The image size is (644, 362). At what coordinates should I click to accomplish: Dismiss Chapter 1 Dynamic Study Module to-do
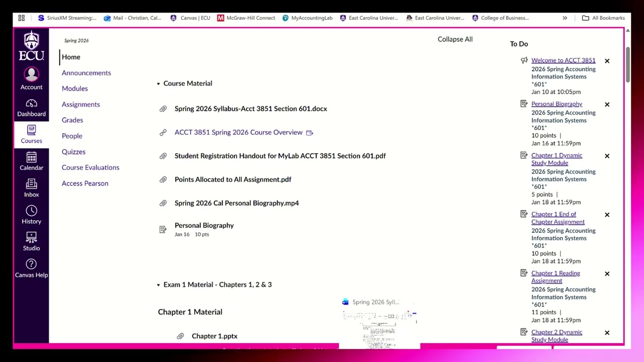click(607, 156)
